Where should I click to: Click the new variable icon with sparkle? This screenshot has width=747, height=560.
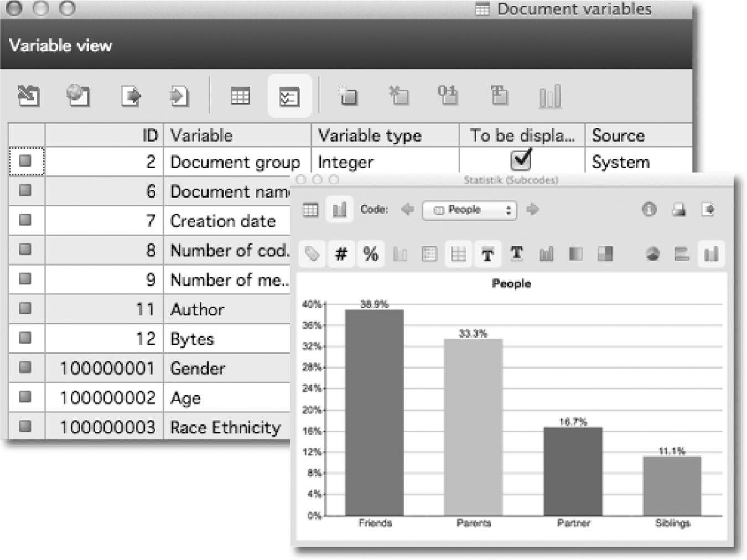(348, 95)
